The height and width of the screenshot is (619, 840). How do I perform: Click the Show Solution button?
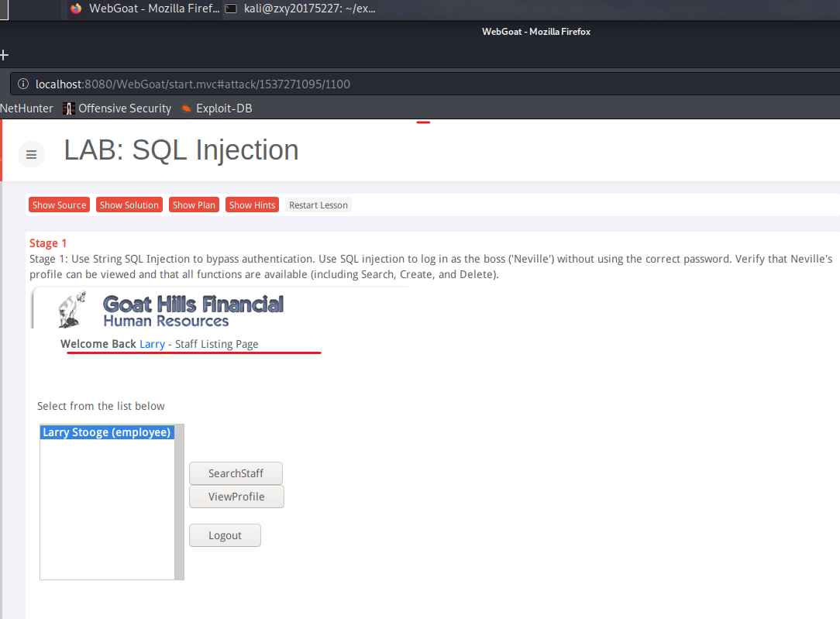[129, 205]
